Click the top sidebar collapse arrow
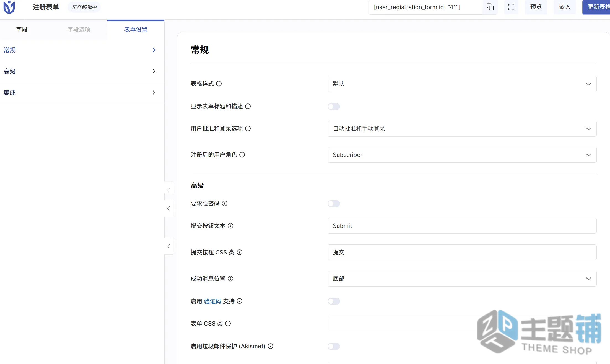 [169, 190]
